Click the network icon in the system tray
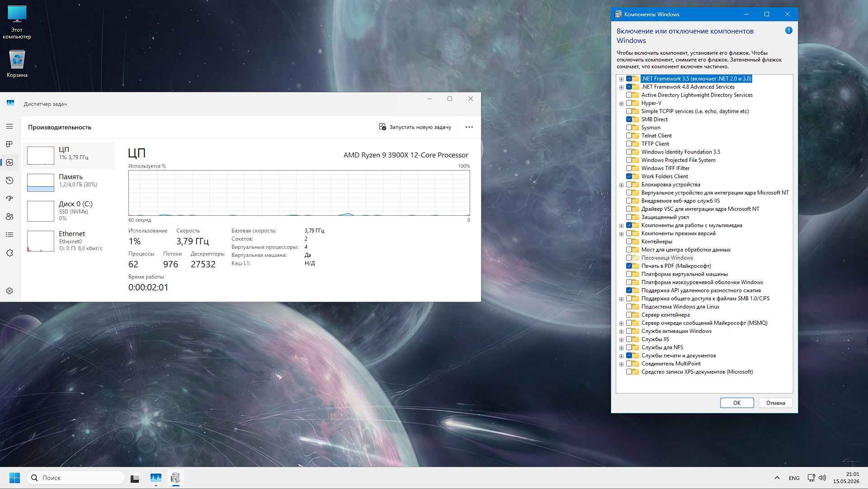The image size is (868, 489). tap(811, 478)
